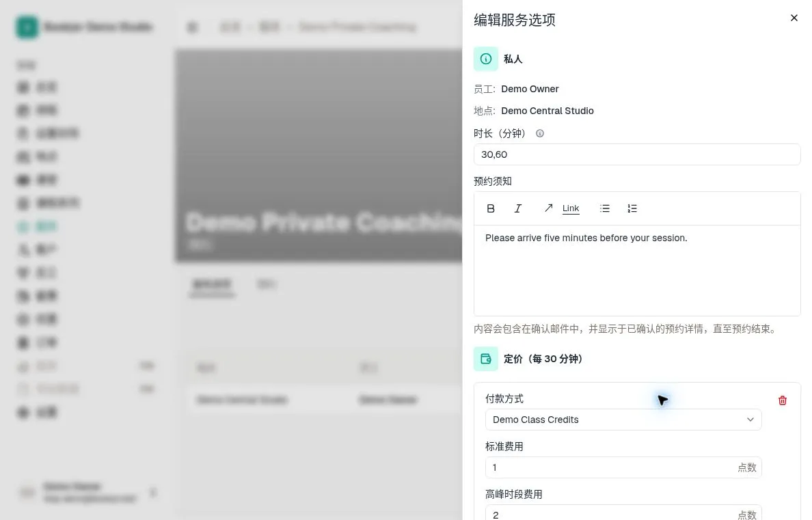Screen dimensions: 812x520
Task: Click the 私人 info icon
Action: pos(486,59)
